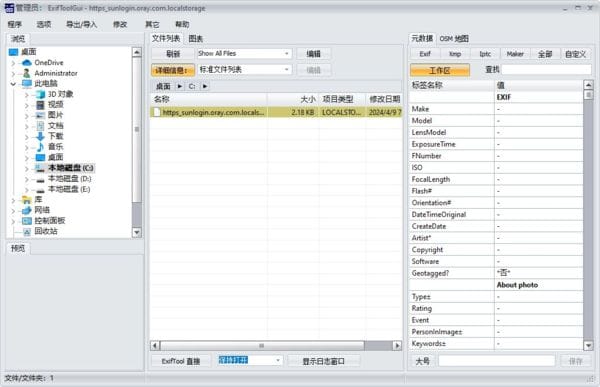The image size is (600, 387).
Task: Open the 程序 menu
Action: pos(15,24)
